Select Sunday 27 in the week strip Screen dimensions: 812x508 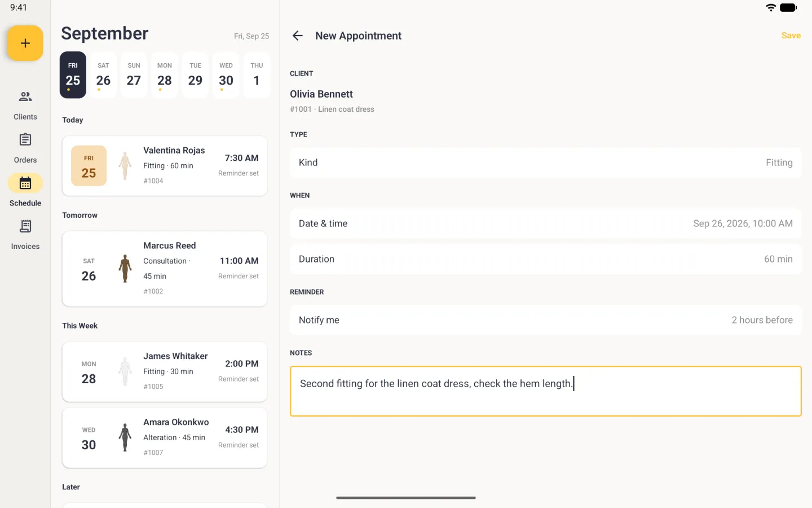134,75
